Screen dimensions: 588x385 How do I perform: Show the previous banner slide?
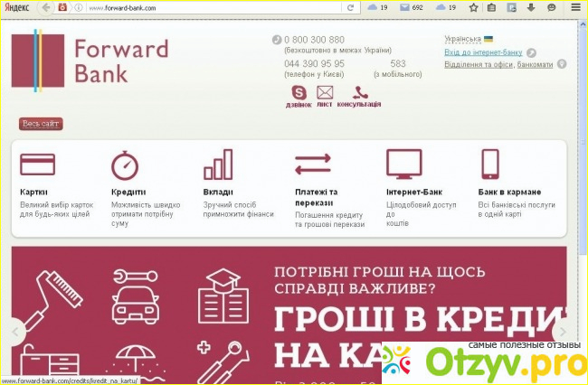[15, 332]
